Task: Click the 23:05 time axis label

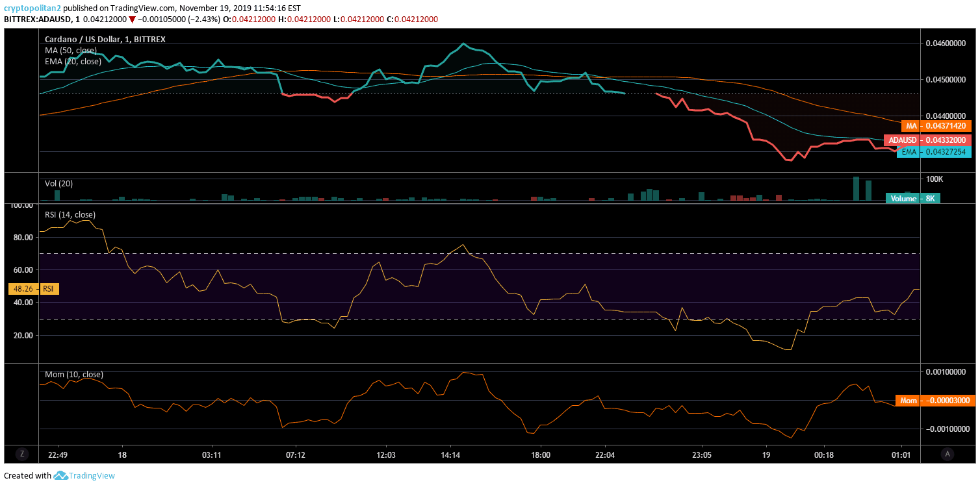Action: [x=702, y=455]
